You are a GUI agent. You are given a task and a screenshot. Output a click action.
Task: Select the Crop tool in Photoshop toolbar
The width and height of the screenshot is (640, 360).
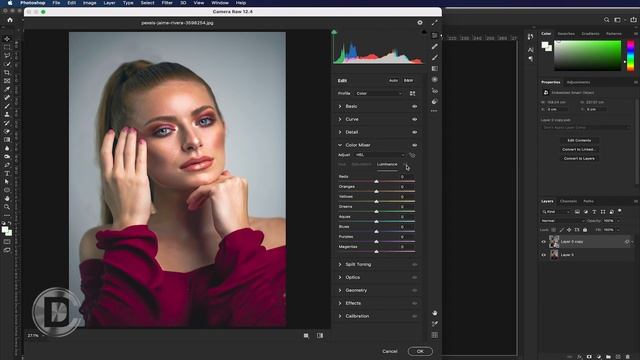pos(7,73)
